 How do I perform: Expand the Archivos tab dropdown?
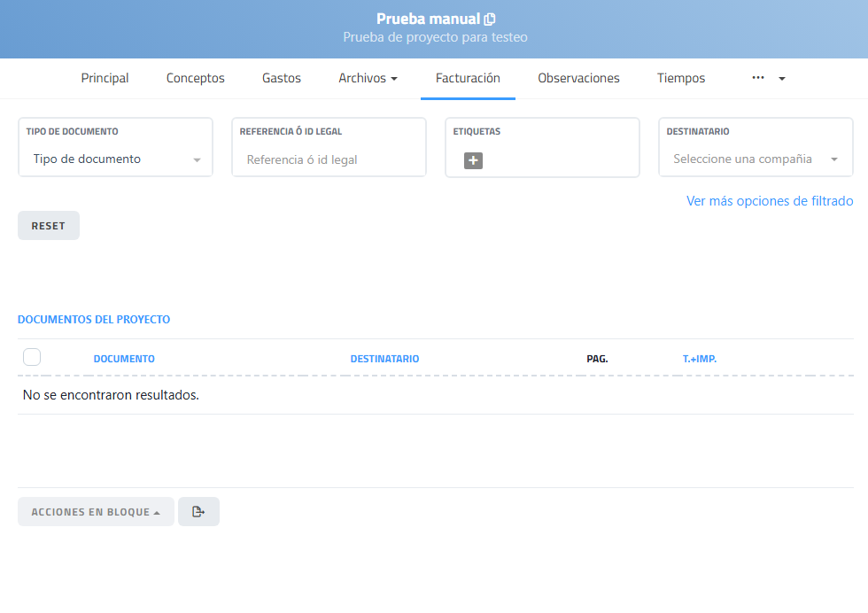(x=368, y=78)
